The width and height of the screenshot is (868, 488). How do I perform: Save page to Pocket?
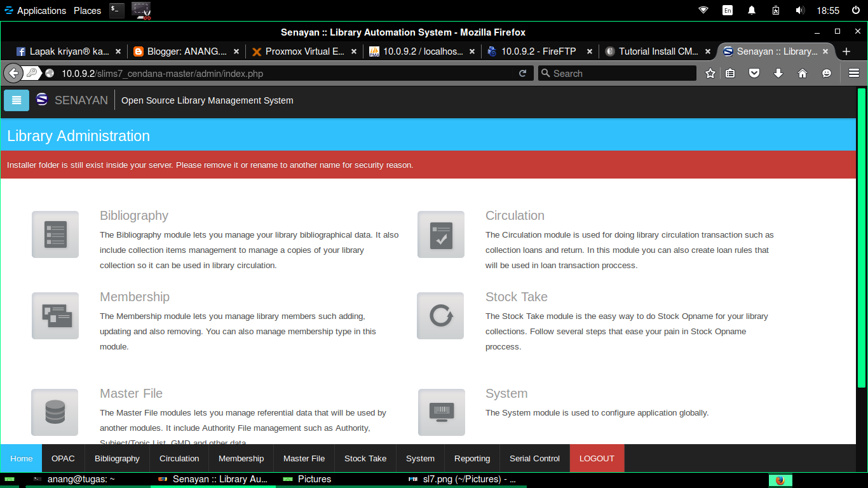(754, 73)
